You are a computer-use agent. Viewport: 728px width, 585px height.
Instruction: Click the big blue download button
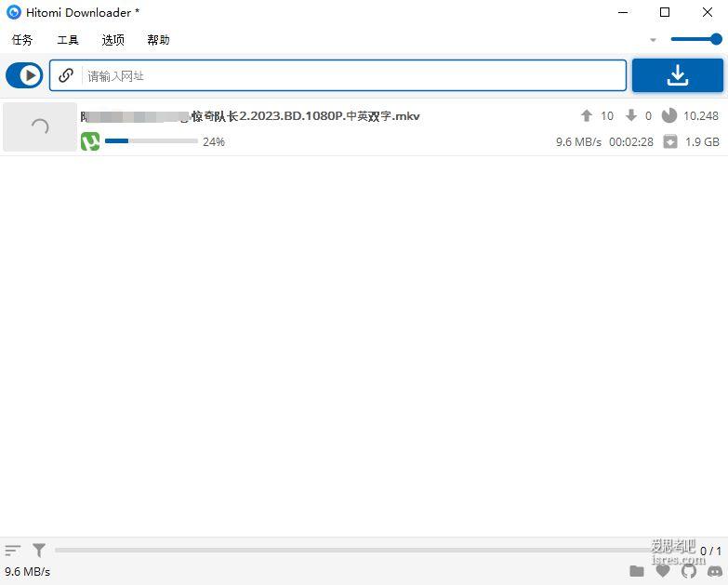pos(678,75)
